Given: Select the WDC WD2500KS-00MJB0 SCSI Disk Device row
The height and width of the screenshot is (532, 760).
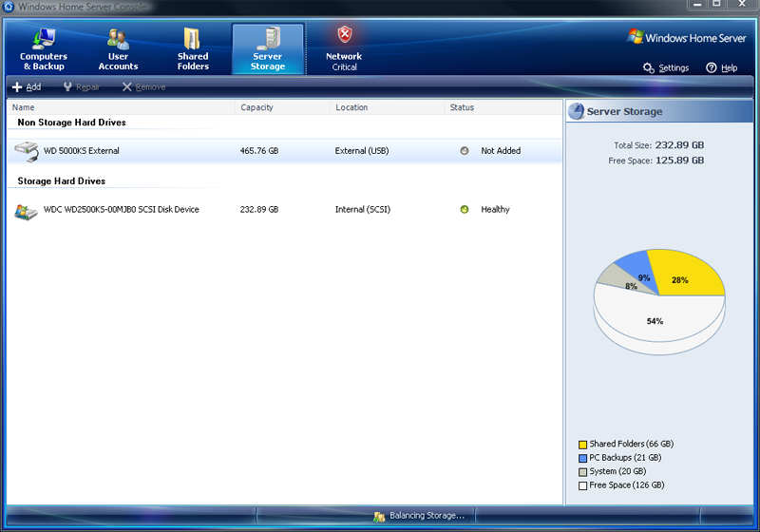Looking at the screenshot, I should click(x=285, y=210).
